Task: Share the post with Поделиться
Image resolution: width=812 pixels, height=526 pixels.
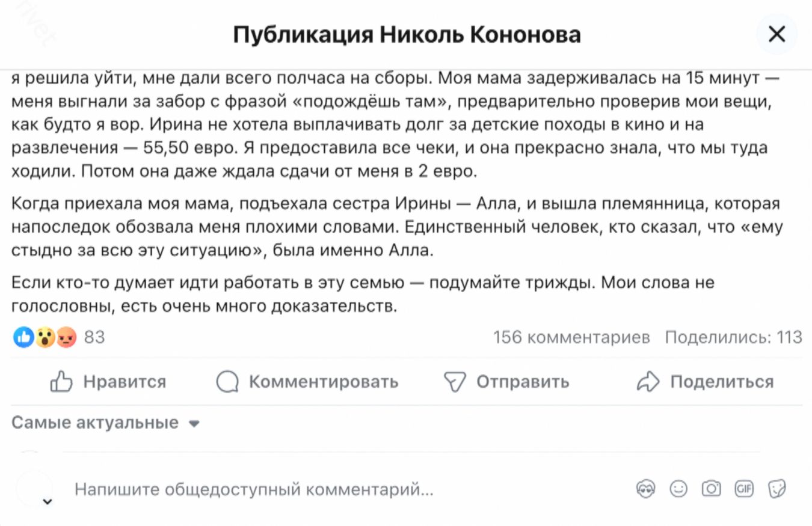Action: [705, 382]
